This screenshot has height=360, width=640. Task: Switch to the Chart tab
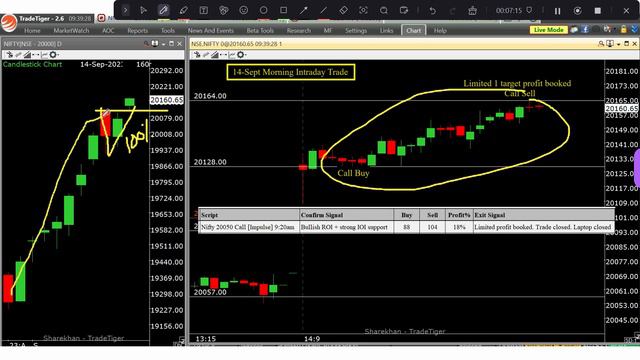click(413, 31)
